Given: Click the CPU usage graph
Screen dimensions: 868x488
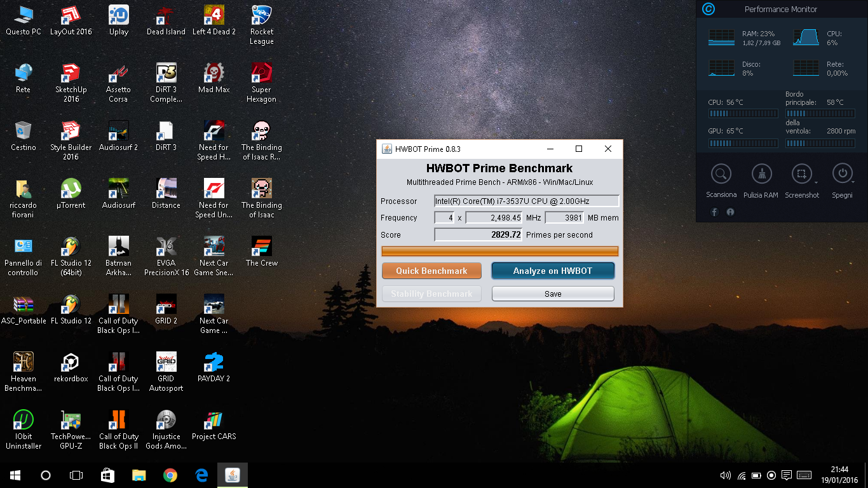Looking at the screenshot, I should (x=806, y=37).
